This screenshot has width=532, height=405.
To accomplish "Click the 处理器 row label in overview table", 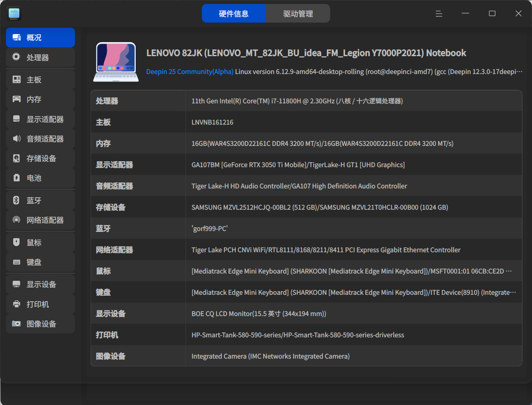I will coord(107,101).
